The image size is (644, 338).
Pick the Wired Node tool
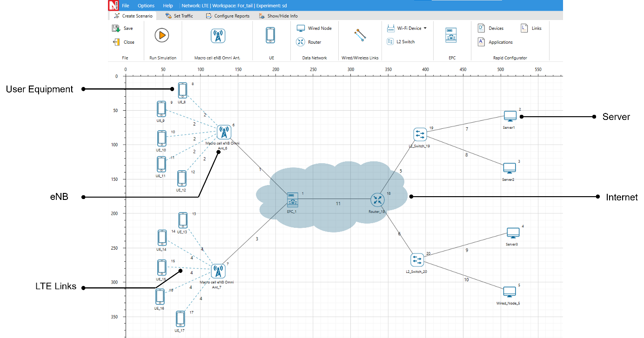(314, 28)
